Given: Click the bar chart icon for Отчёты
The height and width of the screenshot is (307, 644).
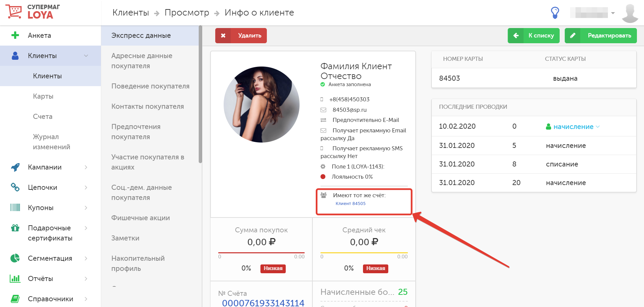Looking at the screenshot, I should click(x=15, y=278).
